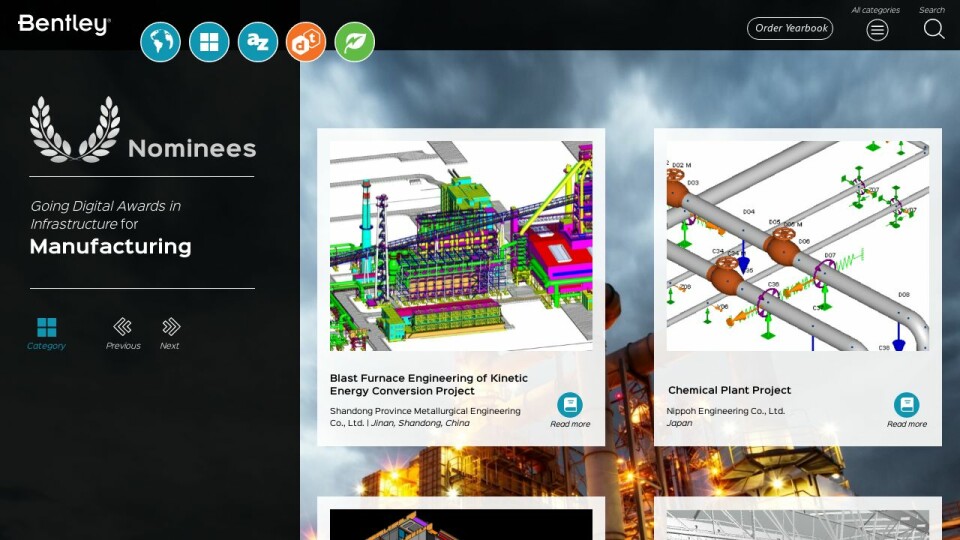Open the All categories hamburger menu
Viewport: 960px width, 540px height.
click(x=877, y=29)
